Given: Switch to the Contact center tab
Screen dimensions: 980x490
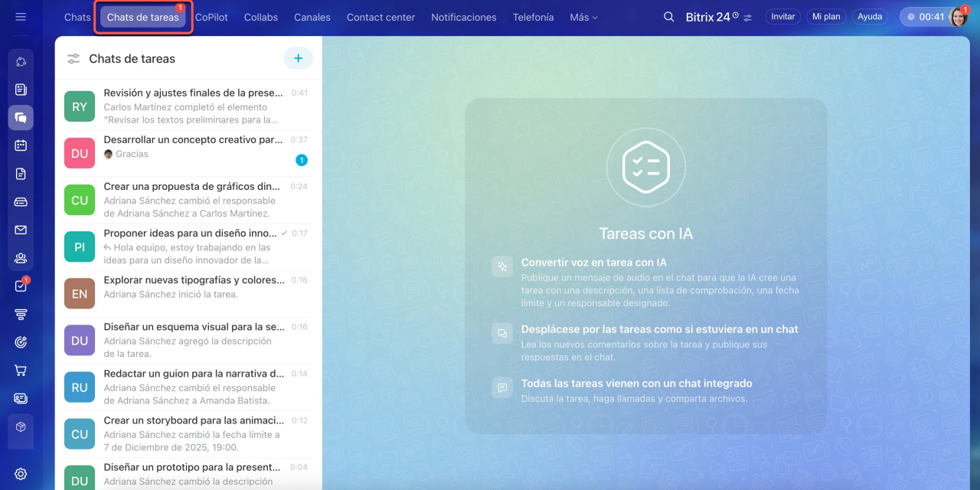Looking at the screenshot, I should [x=381, y=17].
